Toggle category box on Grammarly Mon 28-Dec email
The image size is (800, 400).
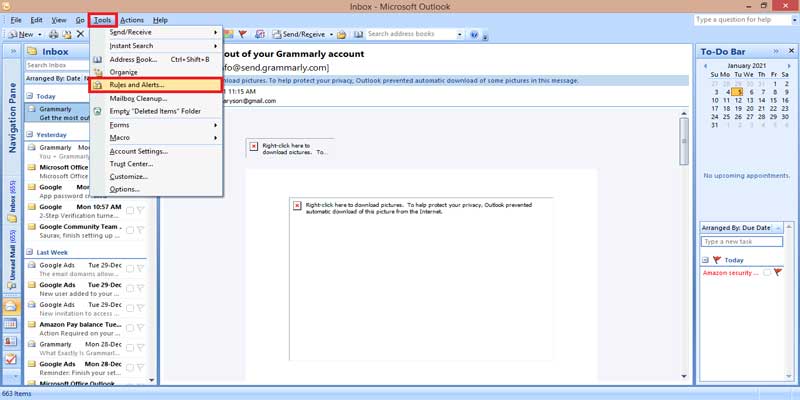pos(131,348)
